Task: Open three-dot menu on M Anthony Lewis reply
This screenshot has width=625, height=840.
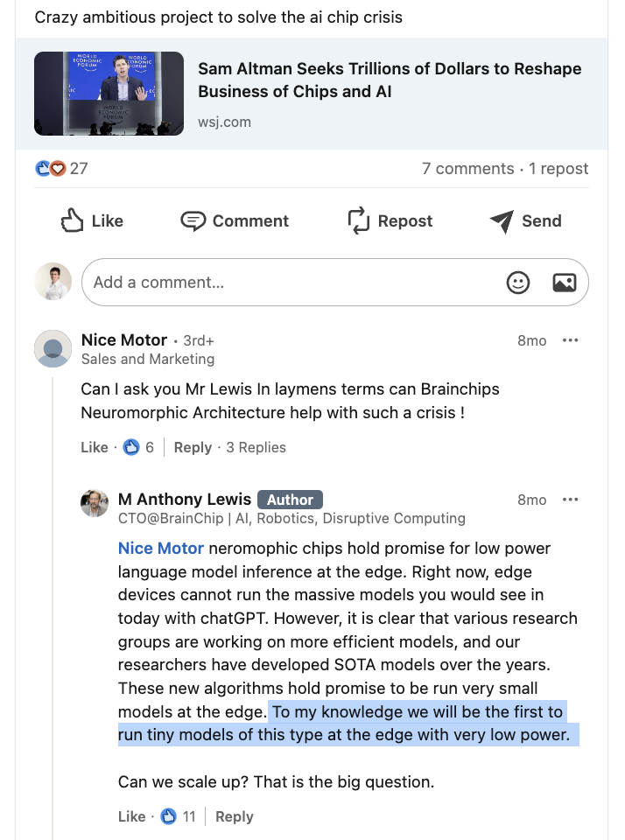Action: pyautogui.click(x=571, y=500)
